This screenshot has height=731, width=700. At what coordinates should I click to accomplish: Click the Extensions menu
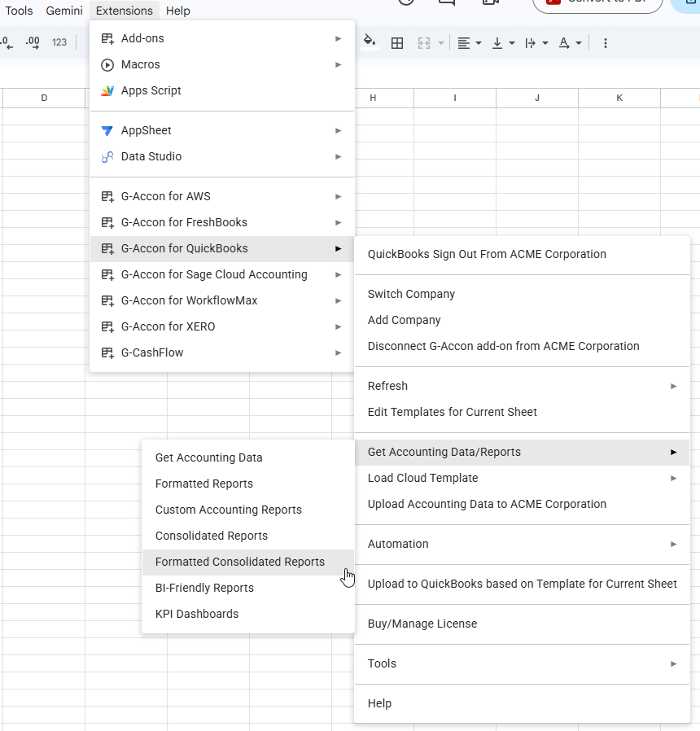pyautogui.click(x=125, y=11)
